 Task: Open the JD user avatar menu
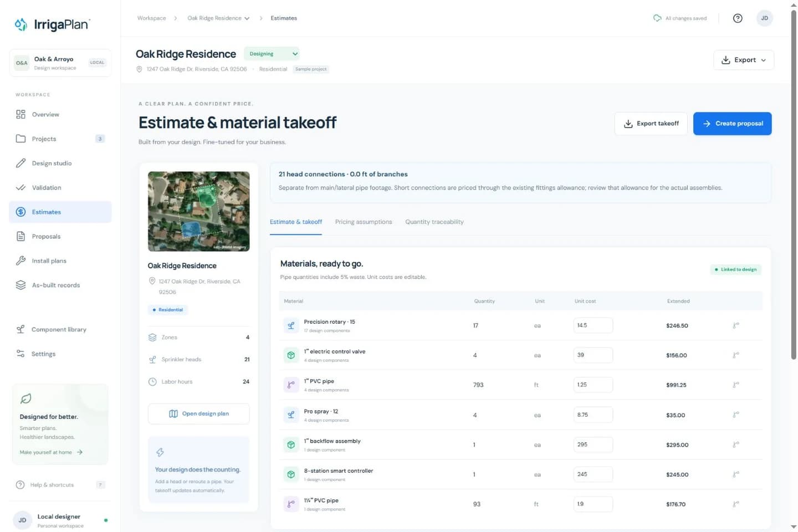point(764,18)
